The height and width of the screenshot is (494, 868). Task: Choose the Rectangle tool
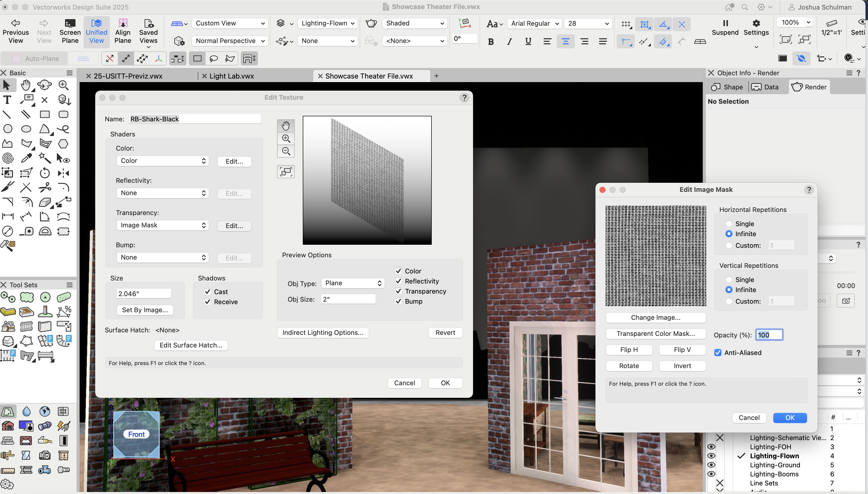coord(44,114)
